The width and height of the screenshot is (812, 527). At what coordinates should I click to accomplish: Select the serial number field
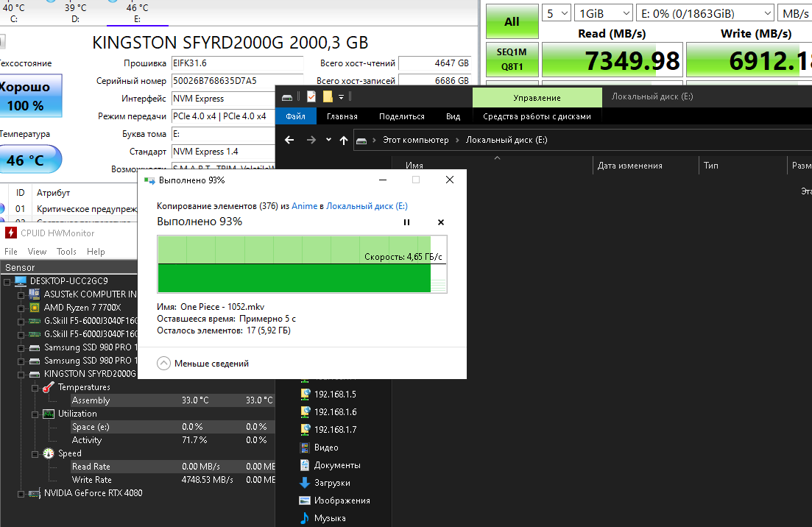point(237,81)
